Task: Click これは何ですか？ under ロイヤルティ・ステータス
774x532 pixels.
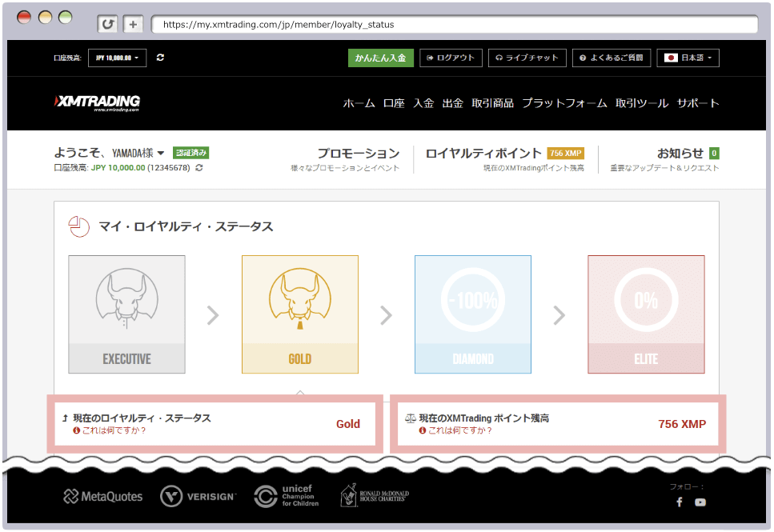Action: (x=114, y=430)
